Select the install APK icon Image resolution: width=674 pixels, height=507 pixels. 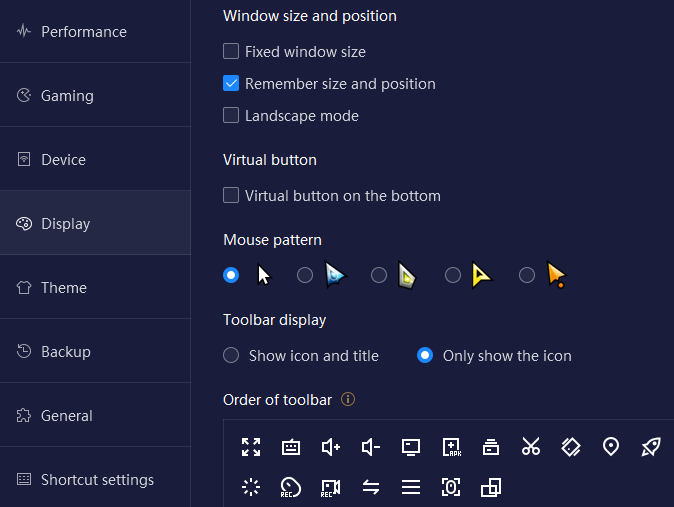(x=451, y=447)
